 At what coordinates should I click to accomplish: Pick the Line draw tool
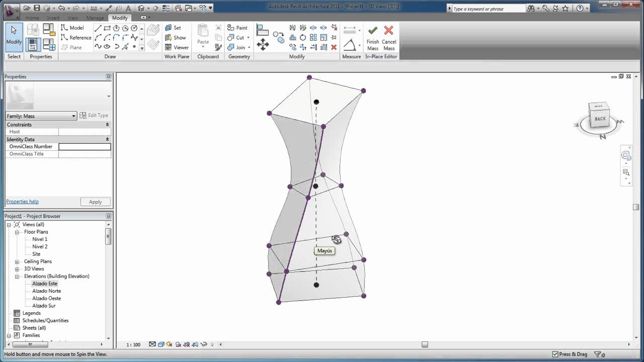[x=98, y=28]
